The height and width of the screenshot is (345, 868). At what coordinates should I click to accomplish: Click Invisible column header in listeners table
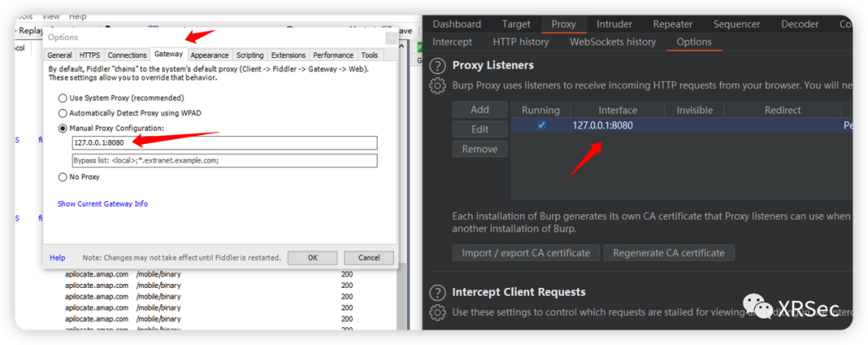[x=694, y=110]
